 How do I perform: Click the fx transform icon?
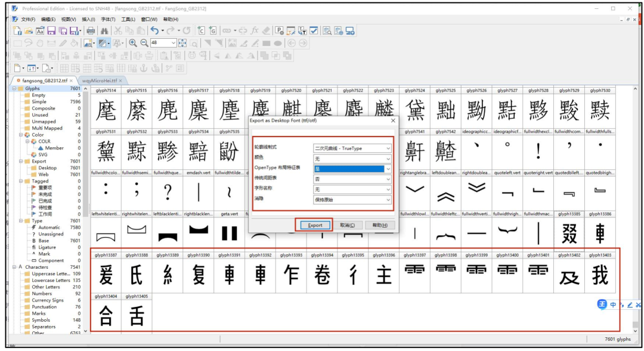[x=255, y=31]
